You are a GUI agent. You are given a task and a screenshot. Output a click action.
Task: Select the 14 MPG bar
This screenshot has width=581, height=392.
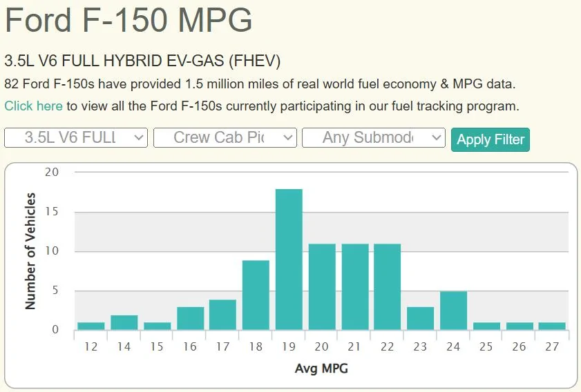click(x=124, y=322)
